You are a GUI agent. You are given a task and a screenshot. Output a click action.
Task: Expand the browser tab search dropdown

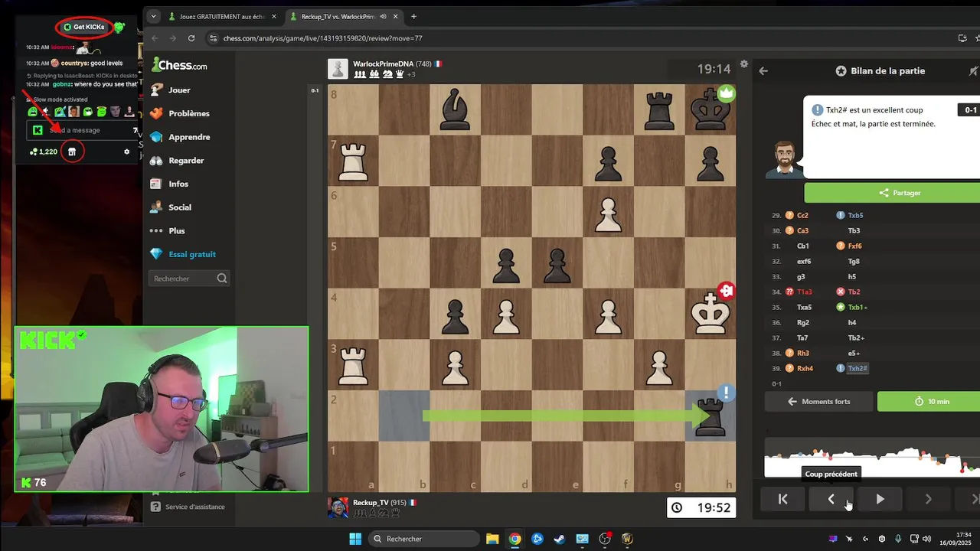click(153, 16)
